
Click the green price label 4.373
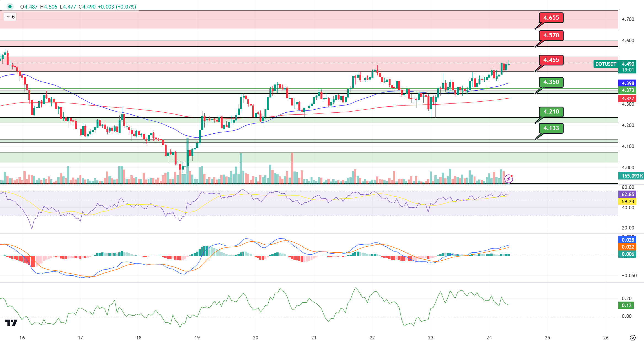628,90
